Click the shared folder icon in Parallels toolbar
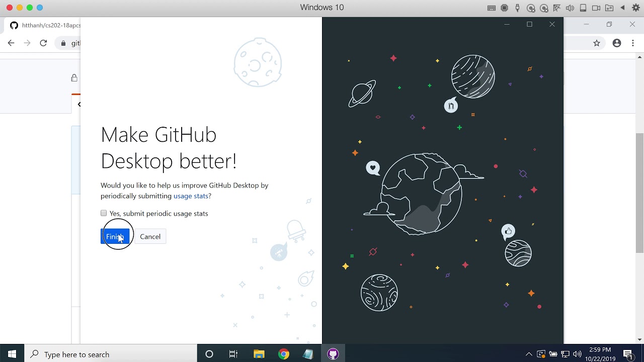This screenshot has height=362, width=644. pyautogui.click(x=609, y=8)
